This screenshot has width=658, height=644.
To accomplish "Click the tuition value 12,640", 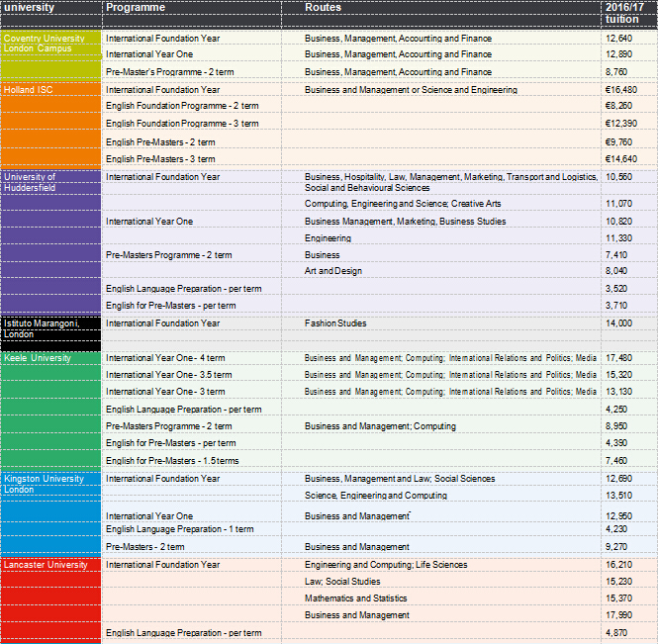I will coord(618,39).
